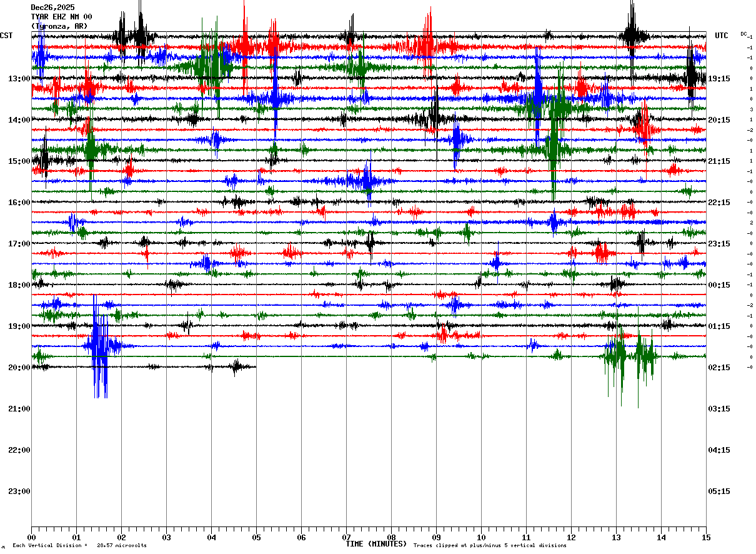
Task: Select the 22:00 CST time label
Action: [x=19, y=450]
